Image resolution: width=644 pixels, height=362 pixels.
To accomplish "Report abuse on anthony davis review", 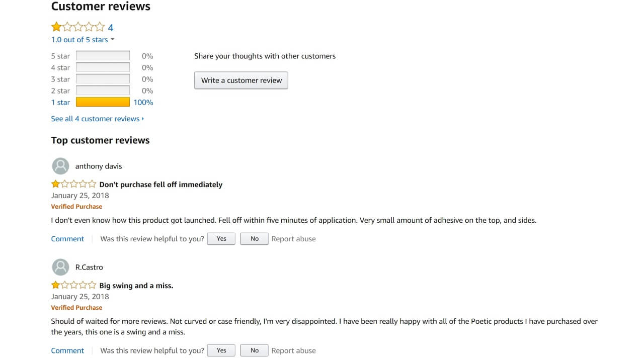I will [x=293, y=239].
